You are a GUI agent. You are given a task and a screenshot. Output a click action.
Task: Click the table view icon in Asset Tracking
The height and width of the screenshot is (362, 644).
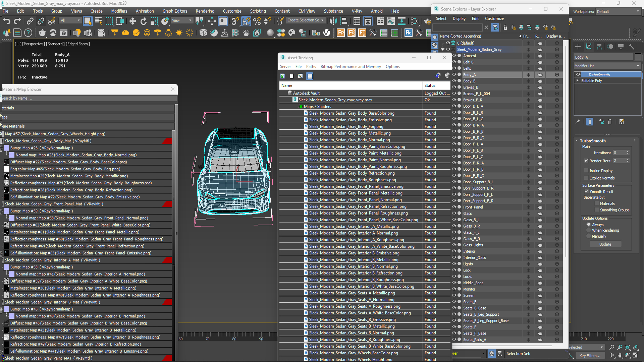pyautogui.click(x=310, y=76)
